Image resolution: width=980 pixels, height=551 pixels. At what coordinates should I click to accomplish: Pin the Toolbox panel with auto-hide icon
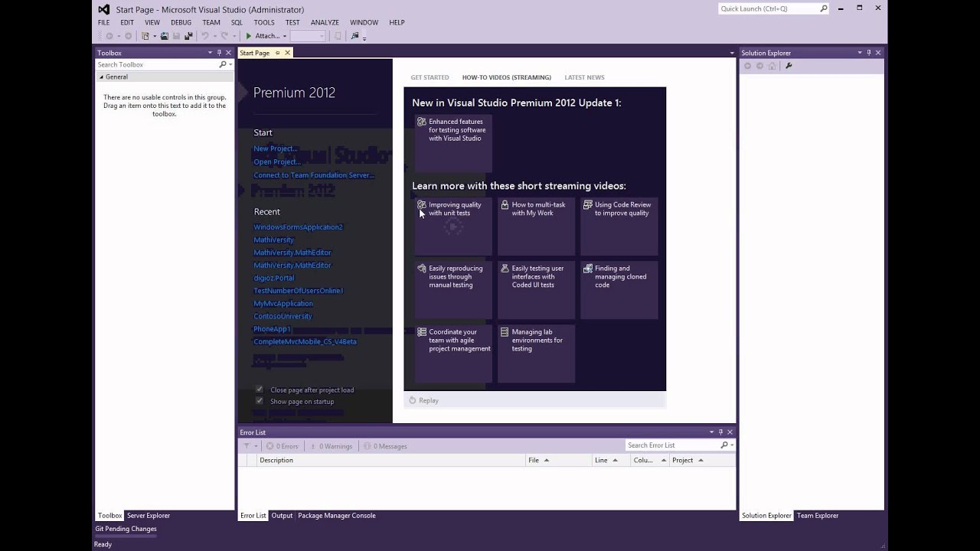[219, 53]
